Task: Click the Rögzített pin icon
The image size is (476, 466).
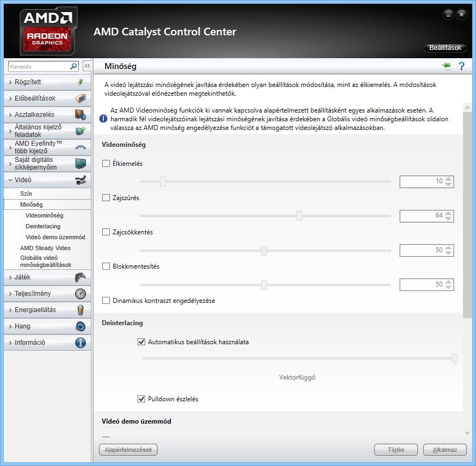Action: pyautogui.click(x=81, y=82)
